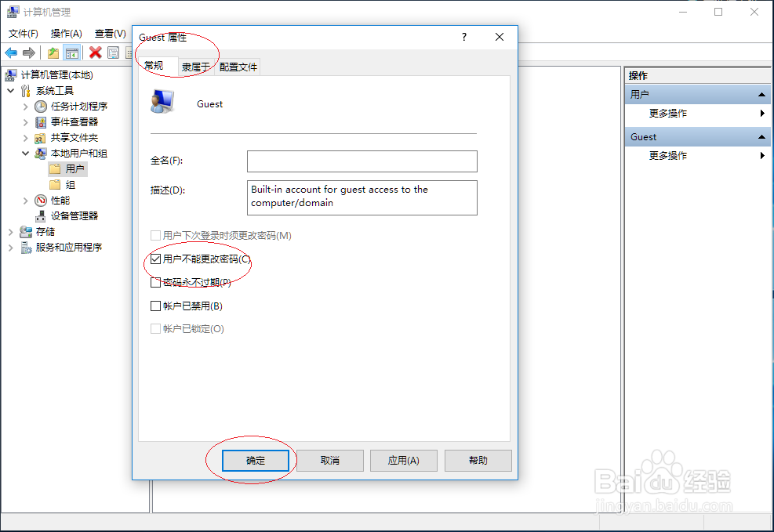
Task: Click the Storage icon in the tree
Action: coord(26,232)
